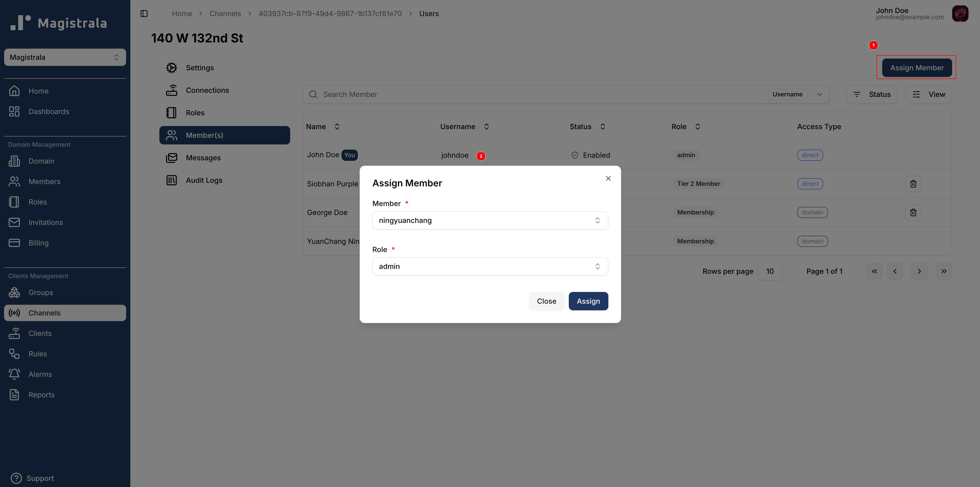Open Billing in the sidebar
The width and height of the screenshot is (980, 487).
65,243
